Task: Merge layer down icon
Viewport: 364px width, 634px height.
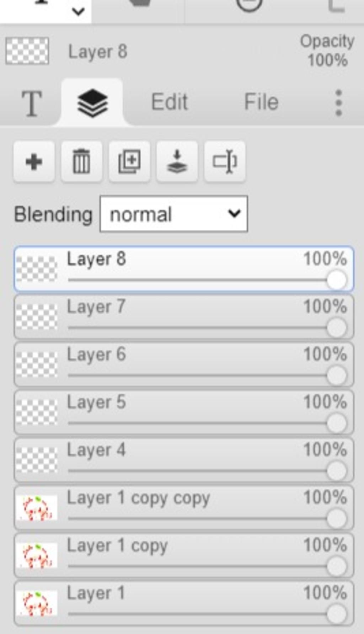Action: (x=177, y=162)
